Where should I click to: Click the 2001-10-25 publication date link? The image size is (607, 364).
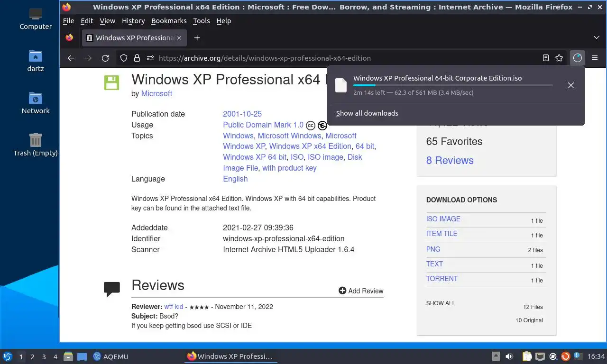(242, 114)
